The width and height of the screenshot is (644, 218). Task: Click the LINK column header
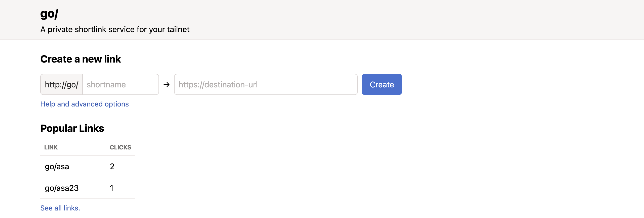point(51,147)
